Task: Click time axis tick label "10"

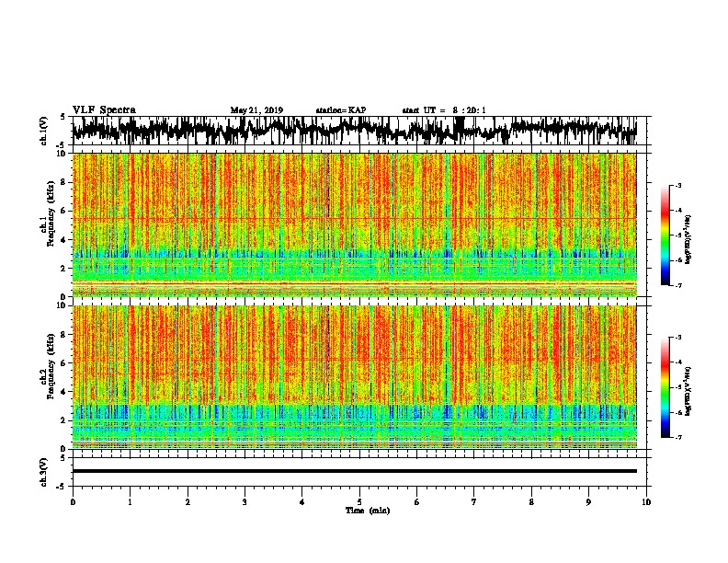Action: pyautogui.click(x=646, y=502)
